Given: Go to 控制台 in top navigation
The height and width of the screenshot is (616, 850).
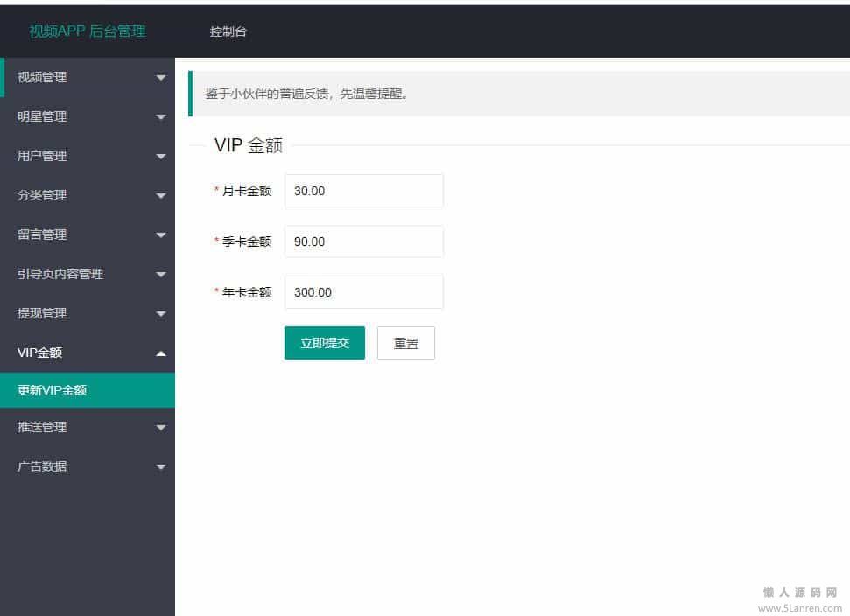Looking at the screenshot, I should (x=228, y=32).
